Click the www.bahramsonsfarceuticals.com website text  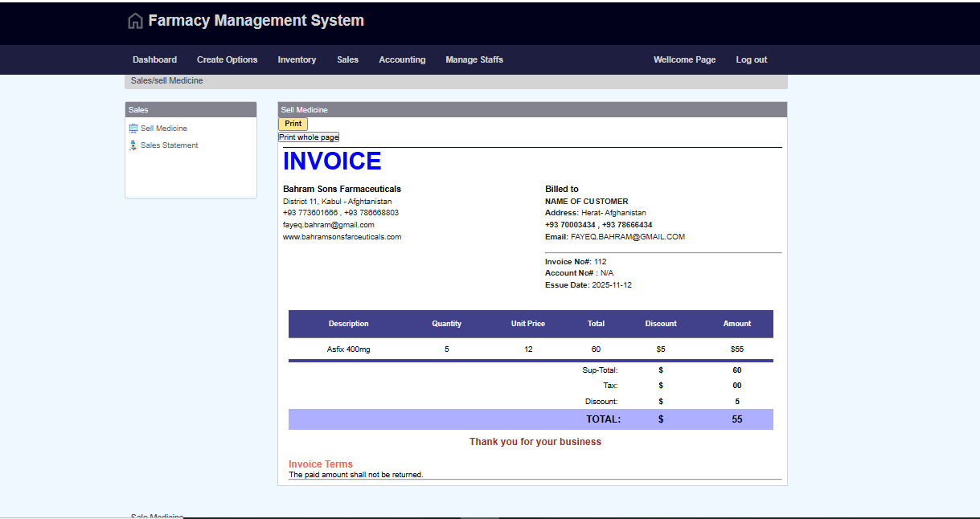coord(342,237)
